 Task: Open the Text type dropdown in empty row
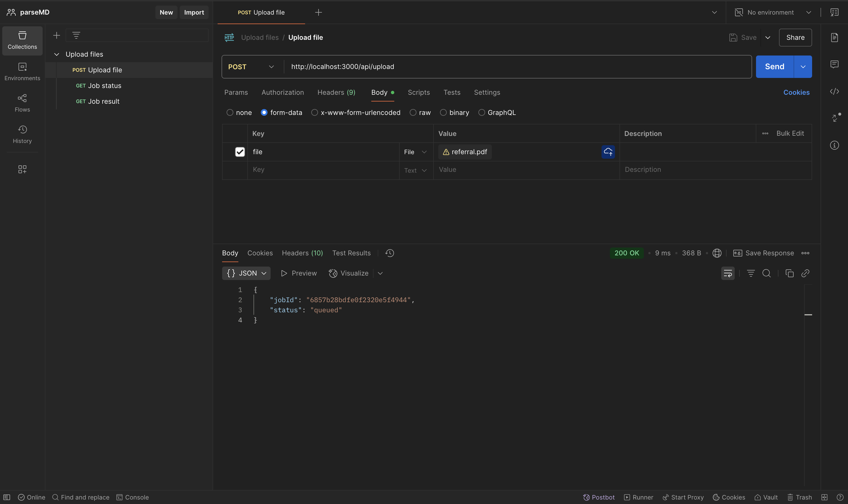pyautogui.click(x=416, y=170)
